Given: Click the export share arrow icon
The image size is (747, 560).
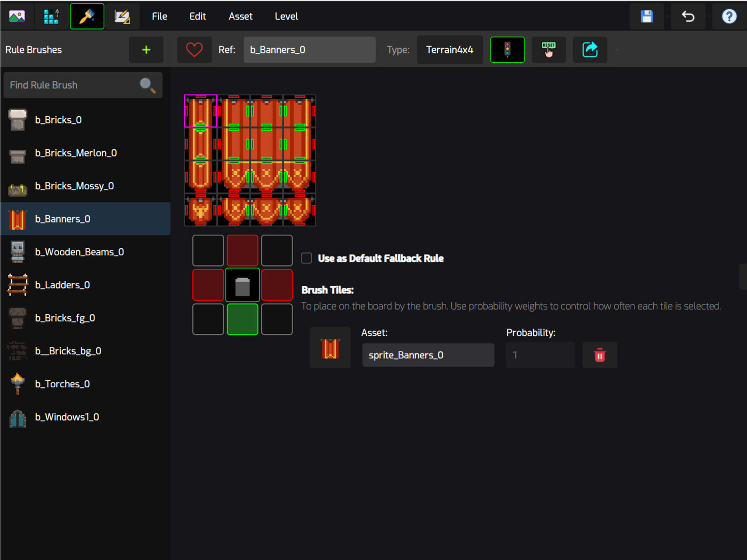Looking at the screenshot, I should point(590,50).
